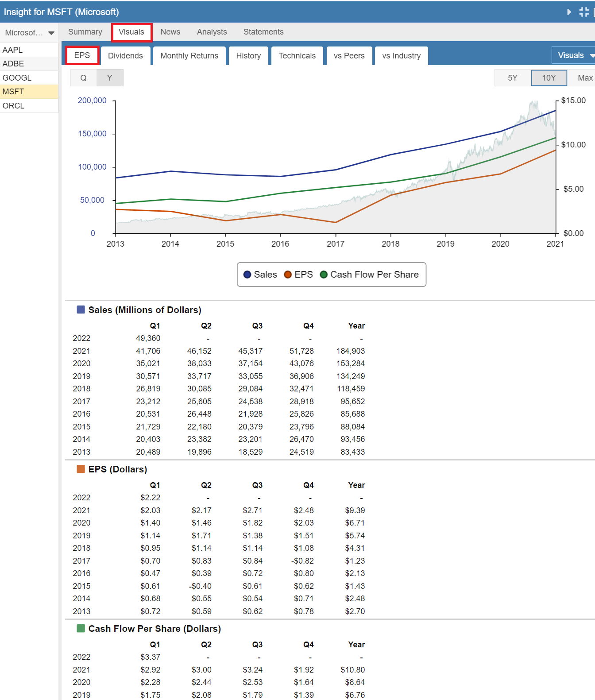Click 2022 Q1 cash flow value $3.37

[151, 657]
